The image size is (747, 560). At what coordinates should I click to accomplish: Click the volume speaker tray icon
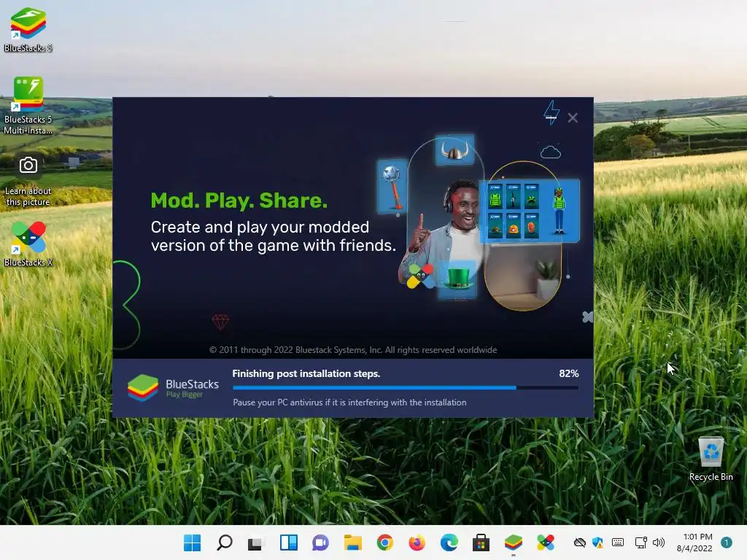[x=659, y=542]
